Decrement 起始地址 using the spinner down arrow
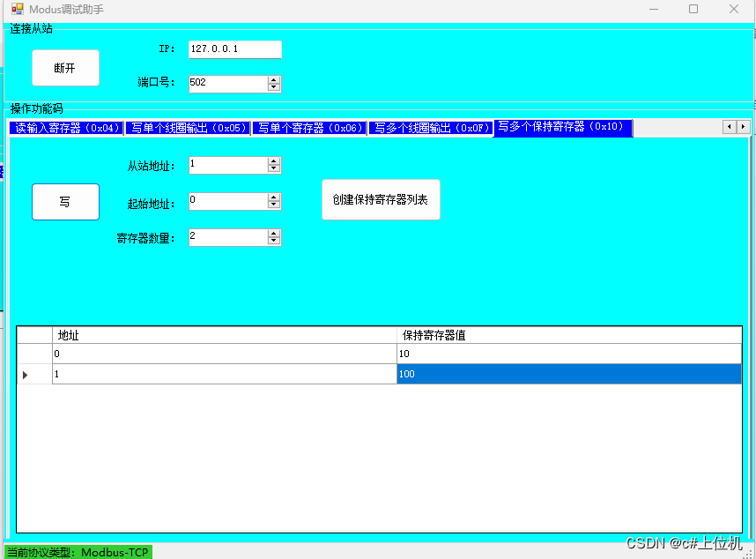The image size is (756, 559). click(x=274, y=205)
